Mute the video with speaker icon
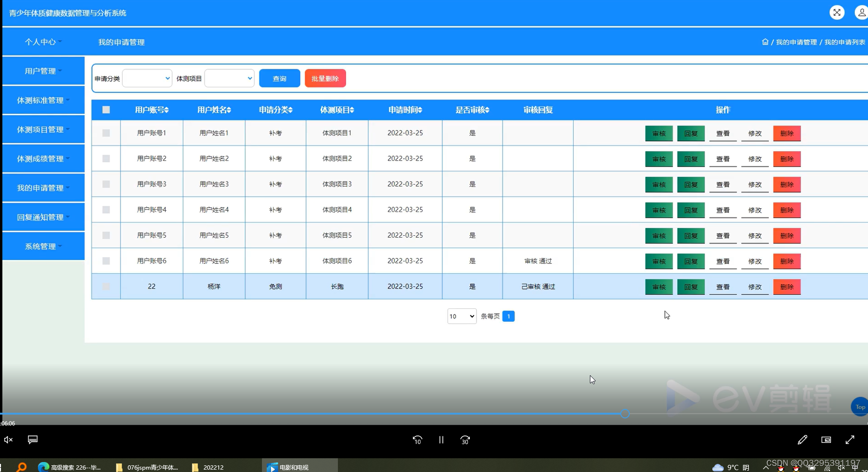The height and width of the screenshot is (472, 868). tap(9, 440)
